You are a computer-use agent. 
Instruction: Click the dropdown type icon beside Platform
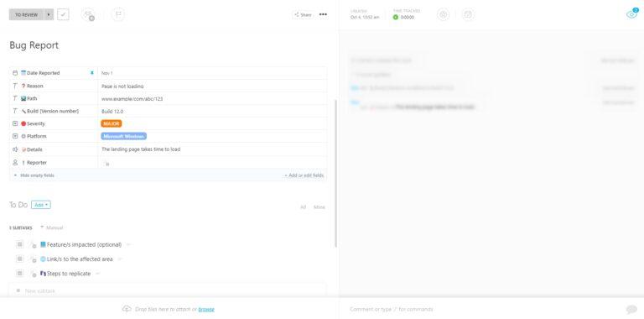click(15, 136)
